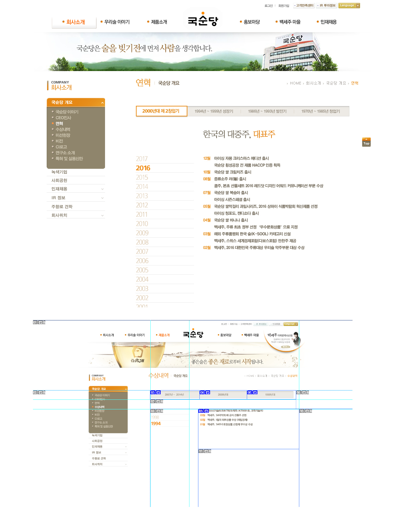Select the 1970년 ~ 1985년 창업기 tab
Viewport: 405px width, 532px height.
click(x=321, y=111)
